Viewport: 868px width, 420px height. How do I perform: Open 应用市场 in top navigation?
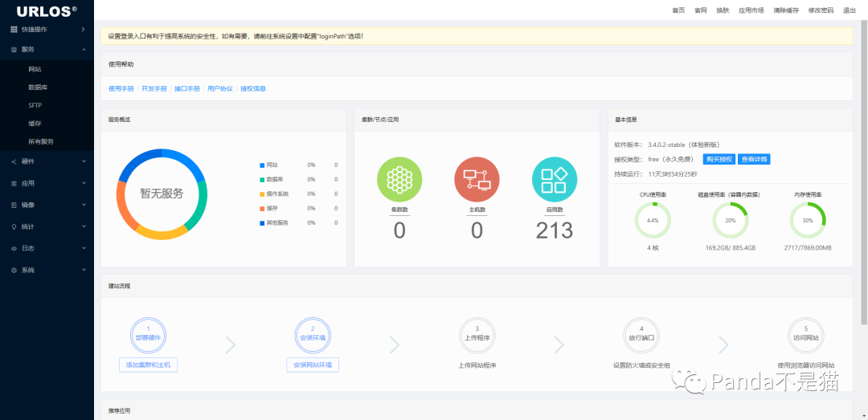(x=751, y=10)
